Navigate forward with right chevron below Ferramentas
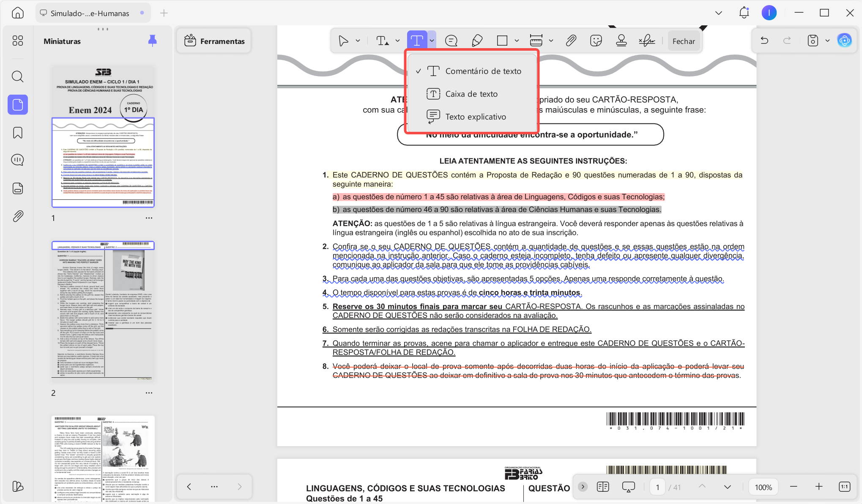 tap(240, 487)
